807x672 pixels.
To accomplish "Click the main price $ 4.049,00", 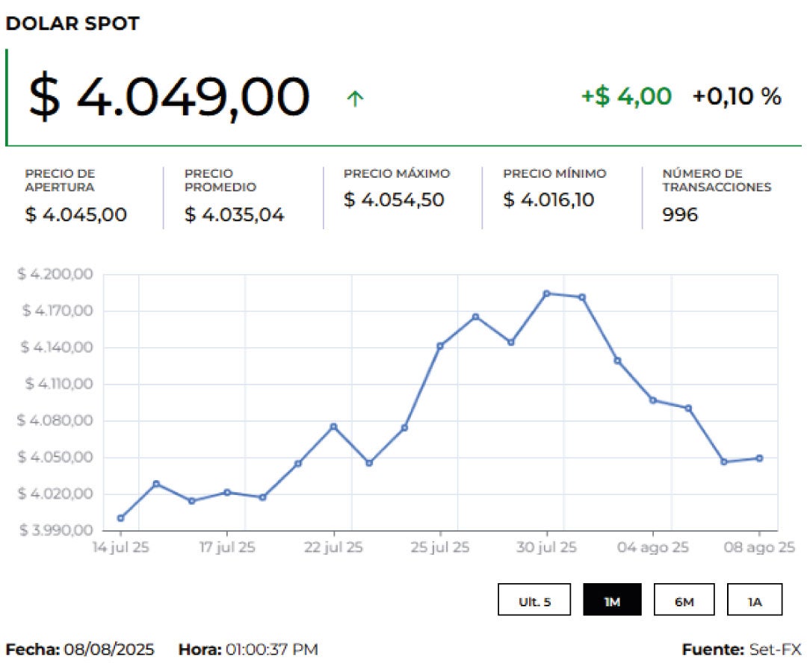I will [169, 98].
